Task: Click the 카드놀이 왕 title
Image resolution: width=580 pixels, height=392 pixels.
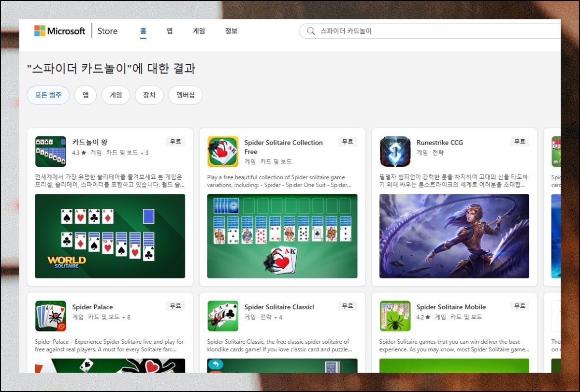Action: (x=90, y=142)
